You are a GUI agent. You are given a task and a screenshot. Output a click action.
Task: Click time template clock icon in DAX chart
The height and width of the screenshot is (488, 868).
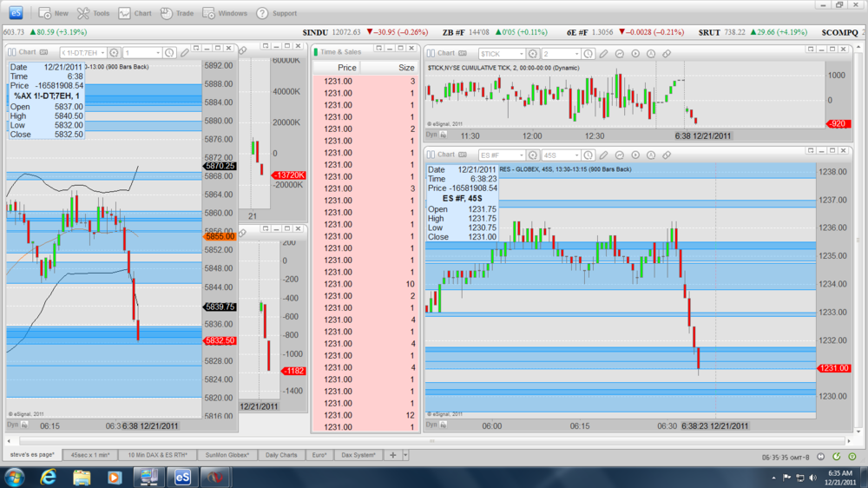click(x=169, y=53)
